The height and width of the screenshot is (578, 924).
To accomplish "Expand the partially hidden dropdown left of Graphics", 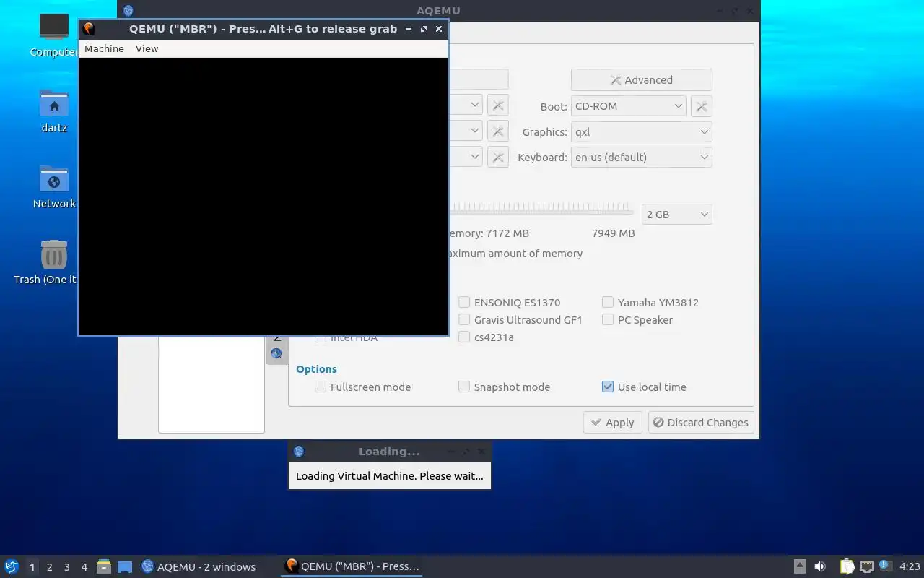I will tap(466, 131).
